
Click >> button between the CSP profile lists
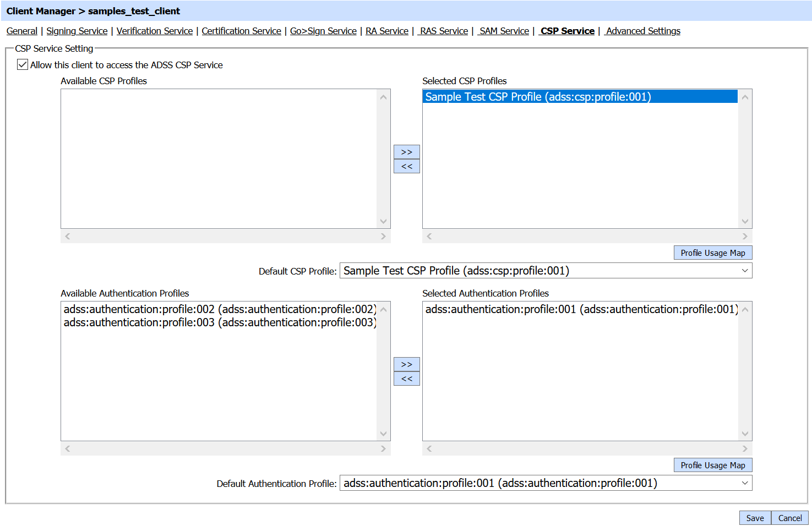pyautogui.click(x=406, y=152)
